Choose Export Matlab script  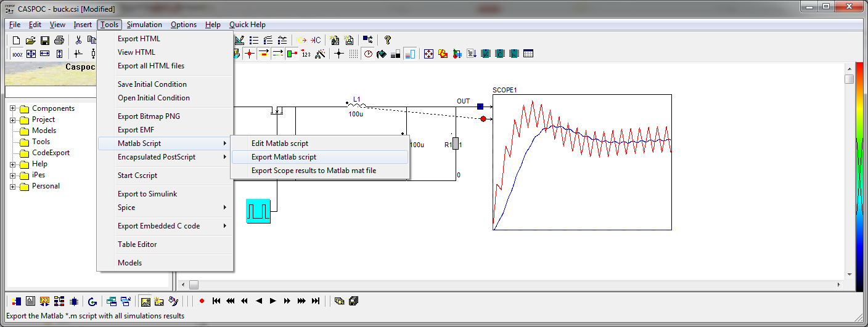320,157
